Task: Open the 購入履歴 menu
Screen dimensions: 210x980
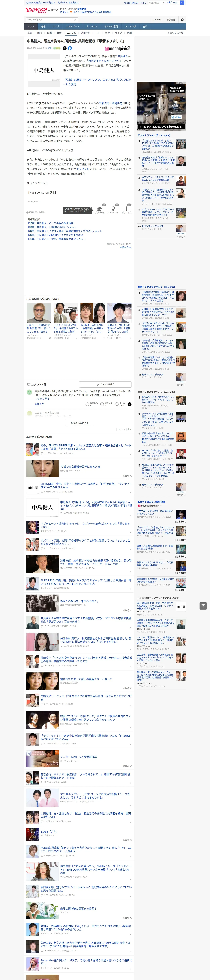Action: point(171,20)
